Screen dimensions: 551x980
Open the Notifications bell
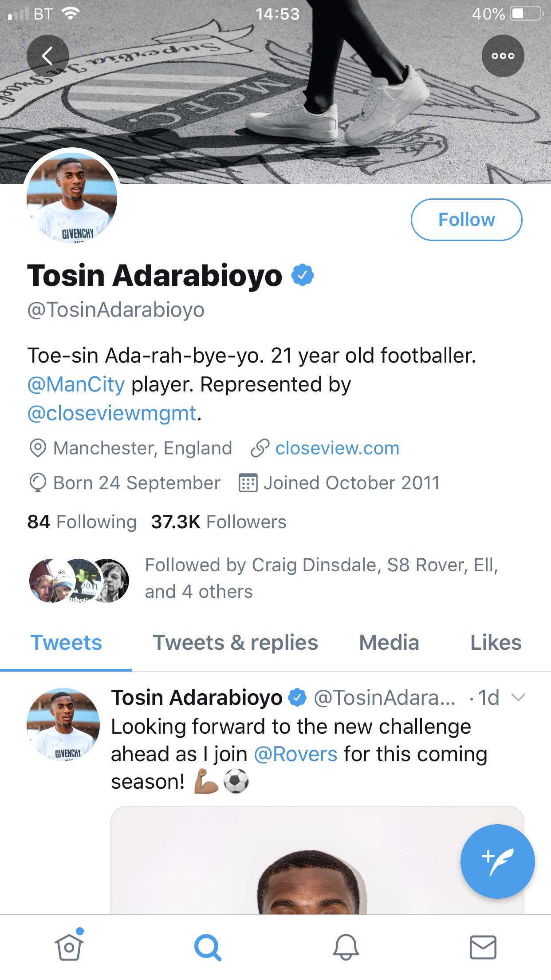pyautogui.click(x=346, y=947)
